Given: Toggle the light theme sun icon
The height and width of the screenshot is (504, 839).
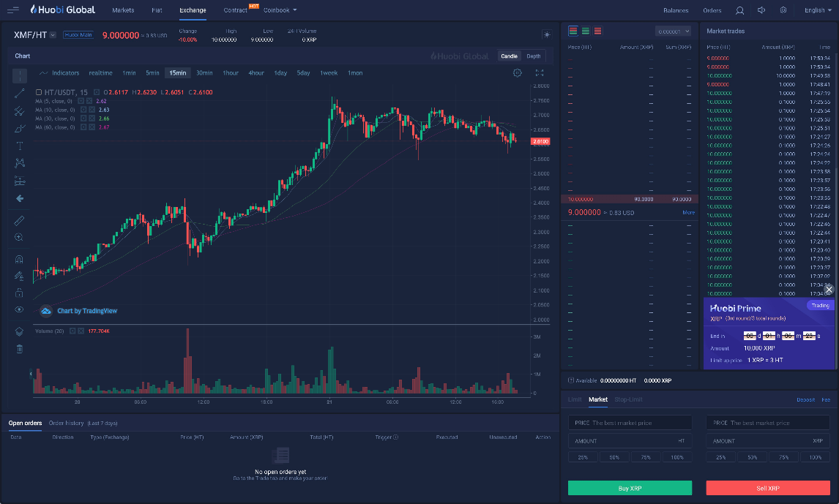Looking at the screenshot, I should click(547, 34).
